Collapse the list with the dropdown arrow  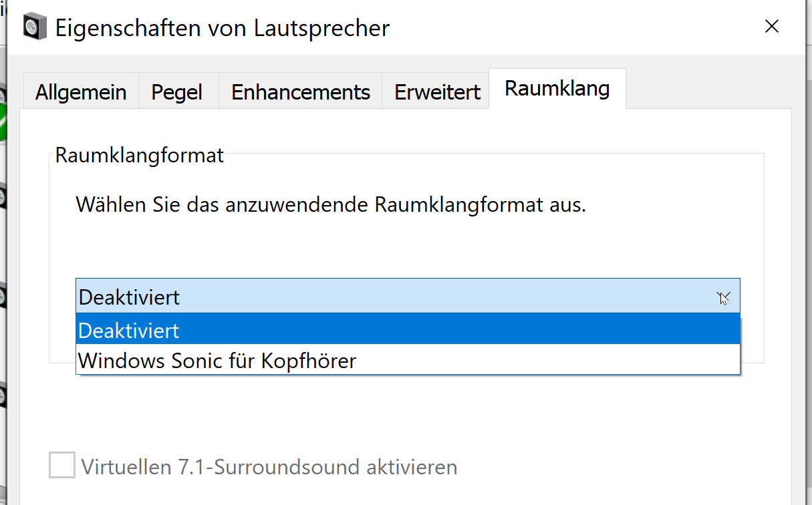click(x=723, y=297)
